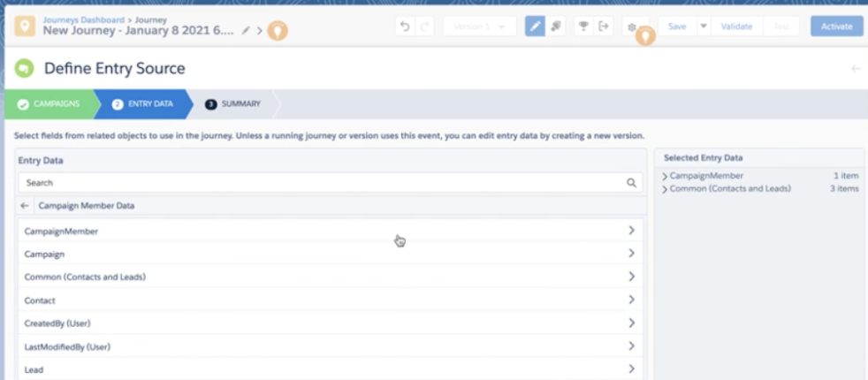
Task: Edit journey name with pencil icon
Action: pos(246,30)
